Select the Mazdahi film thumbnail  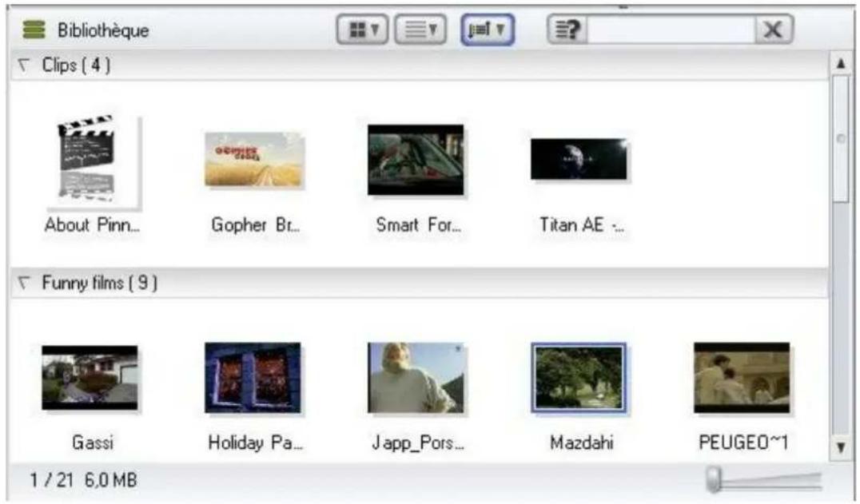[579, 378]
